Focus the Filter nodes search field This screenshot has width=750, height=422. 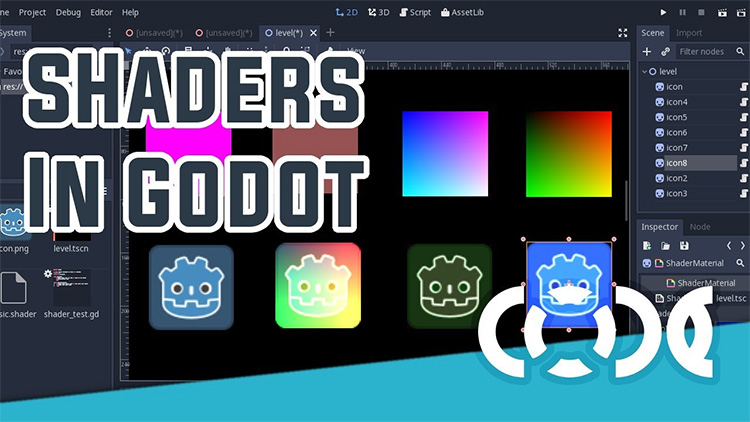(x=711, y=51)
